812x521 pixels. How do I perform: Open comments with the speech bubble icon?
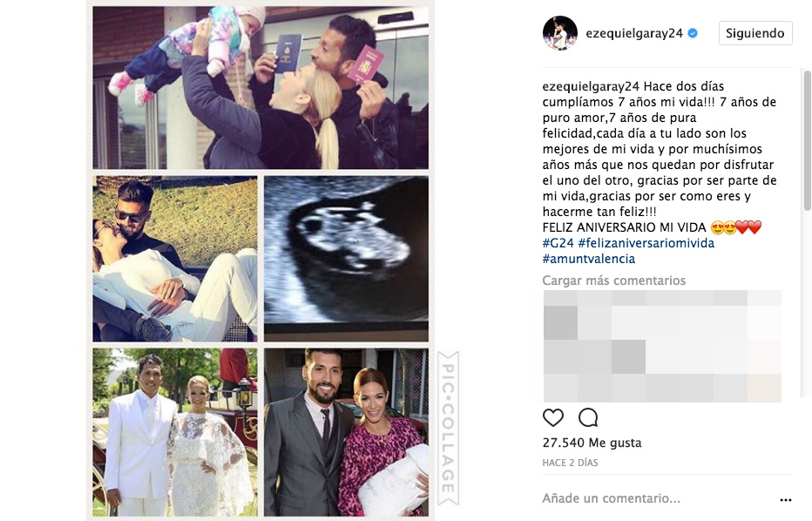tap(588, 417)
